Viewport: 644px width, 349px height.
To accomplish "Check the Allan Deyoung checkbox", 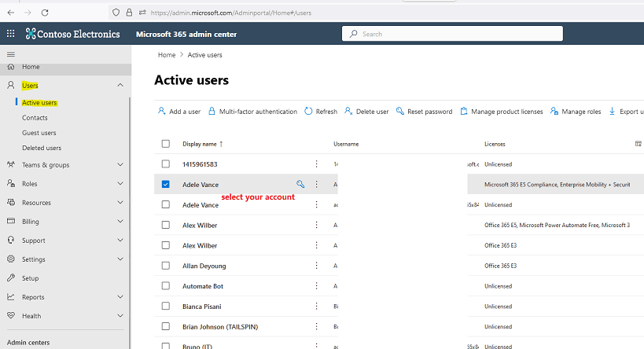I will tap(165, 266).
